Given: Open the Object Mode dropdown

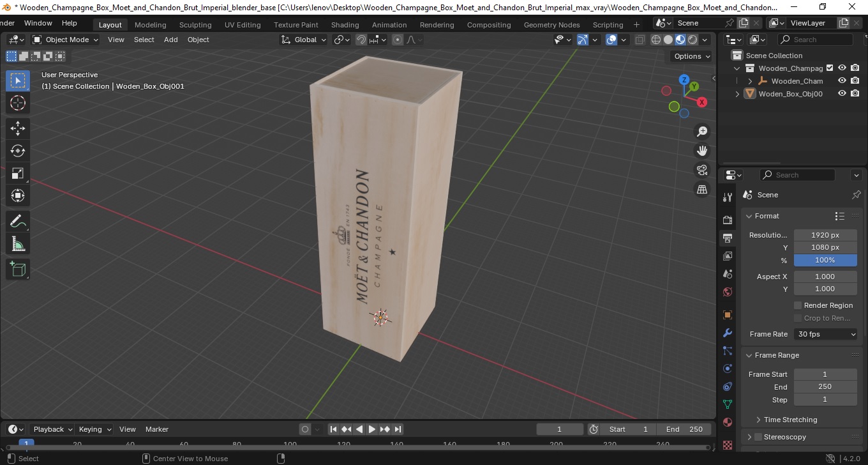Looking at the screenshot, I should (x=66, y=40).
